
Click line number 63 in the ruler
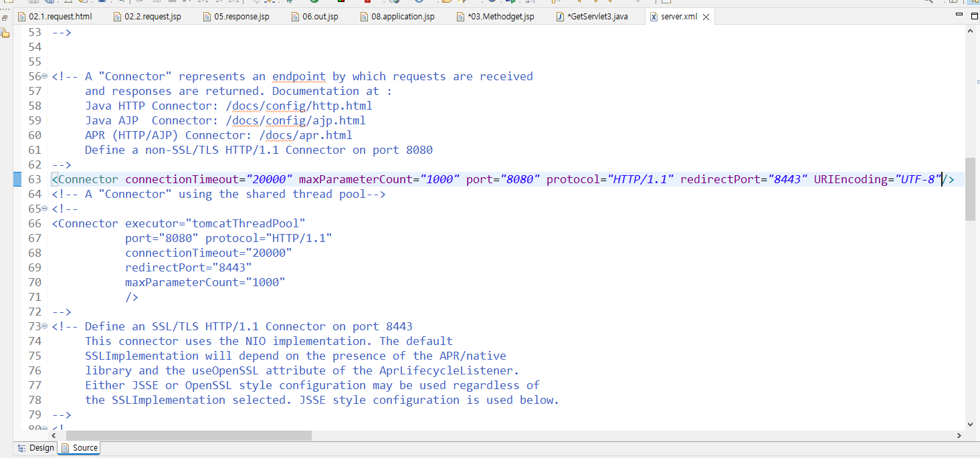coord(35,179)
